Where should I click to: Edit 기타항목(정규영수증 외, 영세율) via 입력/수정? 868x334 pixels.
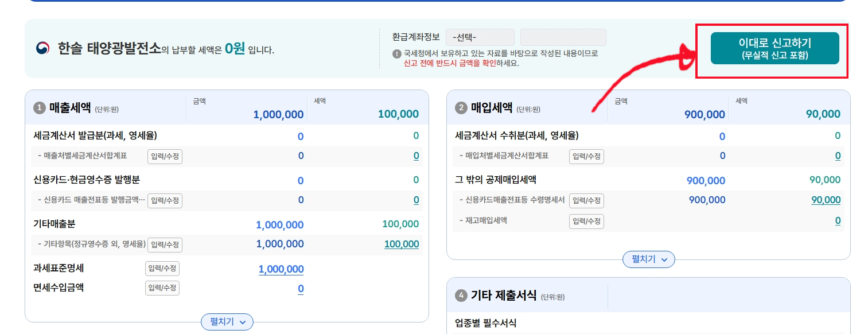click(x=165, y=244)
